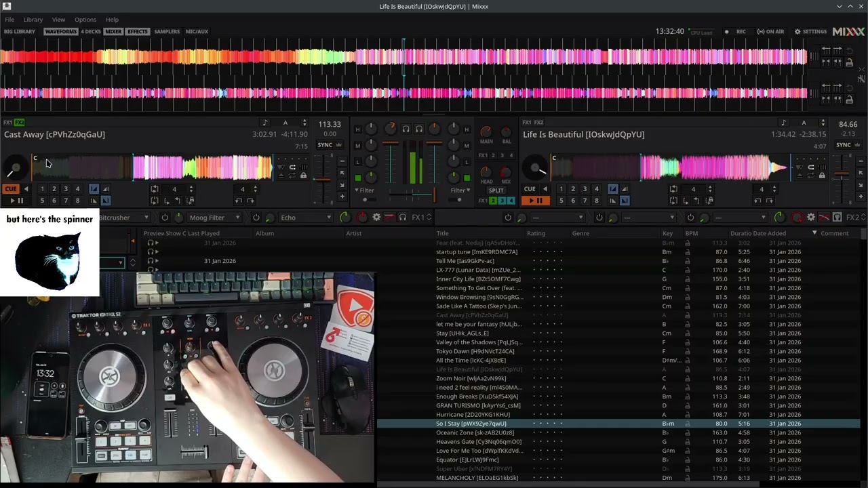
Task: Open FX1 unit settings gear
Action: [x=376, y=217]
